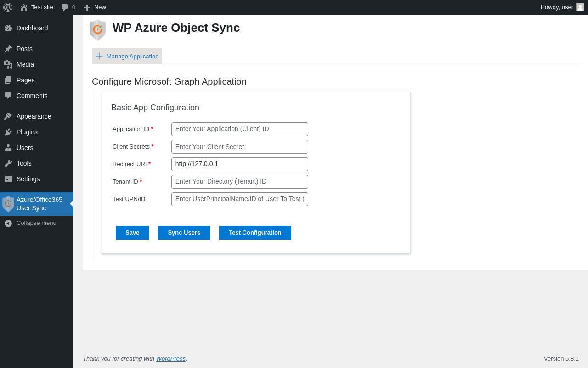
Task: Select the Manage Application tab
Action: tap(127, 56)
